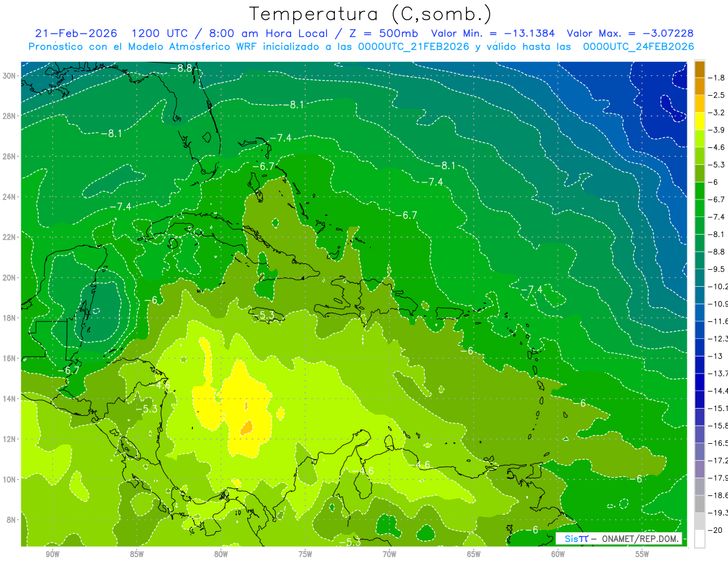Click the '30N' latitude label

[9, 76]
